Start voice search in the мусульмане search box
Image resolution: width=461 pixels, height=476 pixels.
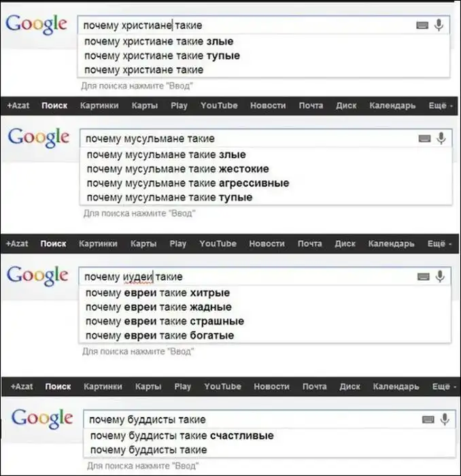pos(441,139)
